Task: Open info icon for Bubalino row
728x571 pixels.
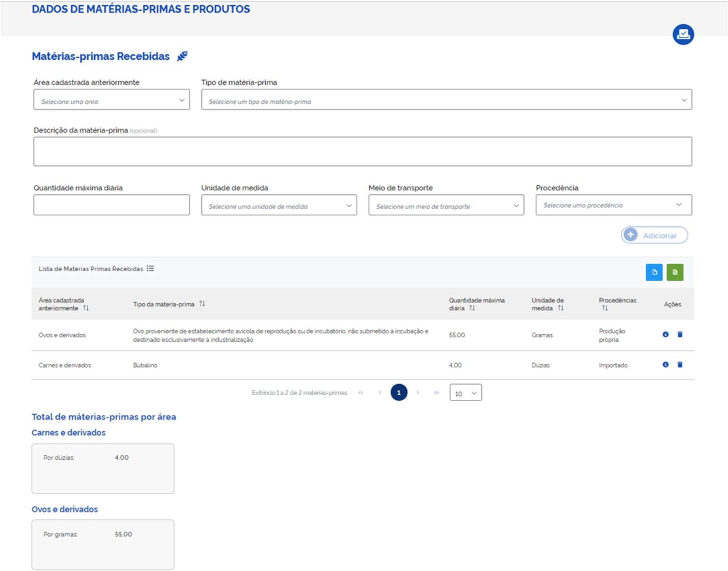Action: (x=665, y=364)
